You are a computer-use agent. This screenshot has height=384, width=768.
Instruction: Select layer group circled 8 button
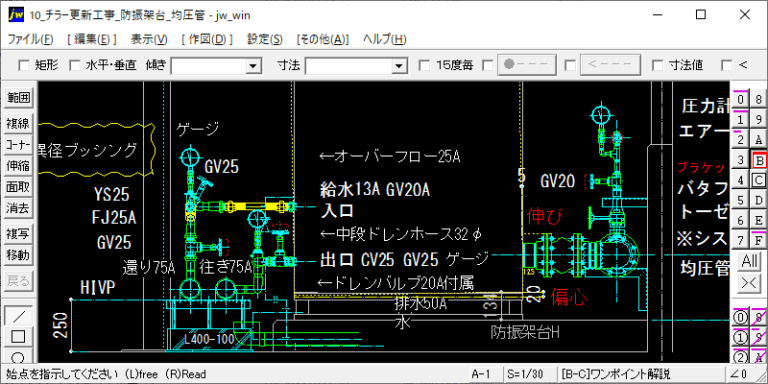[758, 317]
